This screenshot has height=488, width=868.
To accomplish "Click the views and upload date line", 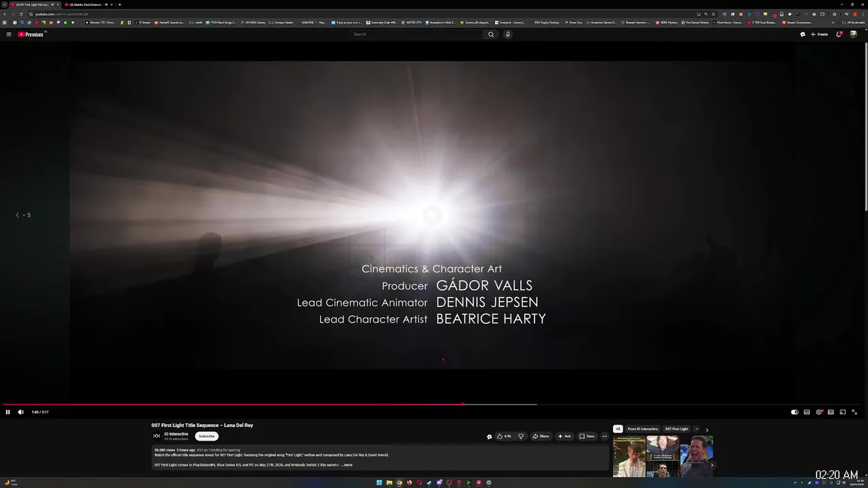I will pyautogui.click(x=197, y=450).
